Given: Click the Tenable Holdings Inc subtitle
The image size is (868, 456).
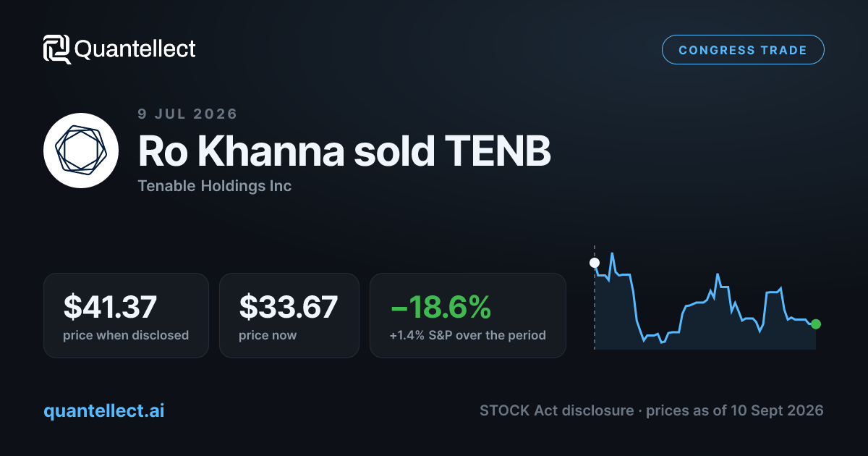Looking at the screenshot, I should (x=215, y=186).
